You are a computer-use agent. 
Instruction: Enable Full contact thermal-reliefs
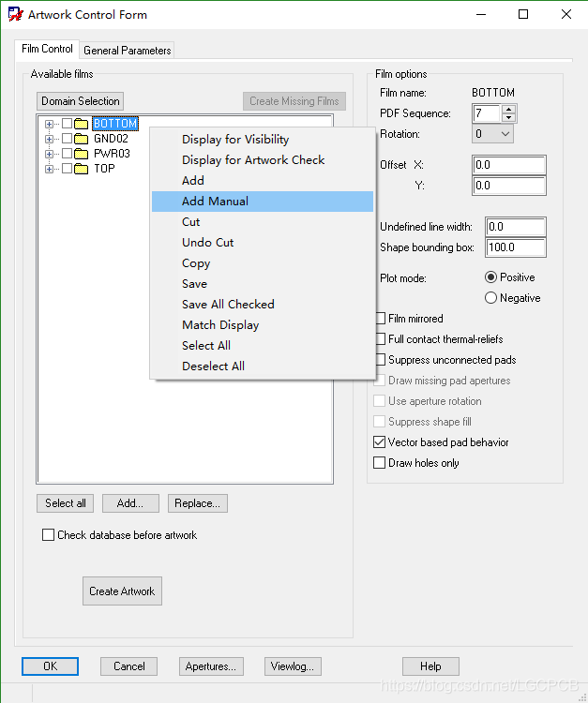coord(381,339)
